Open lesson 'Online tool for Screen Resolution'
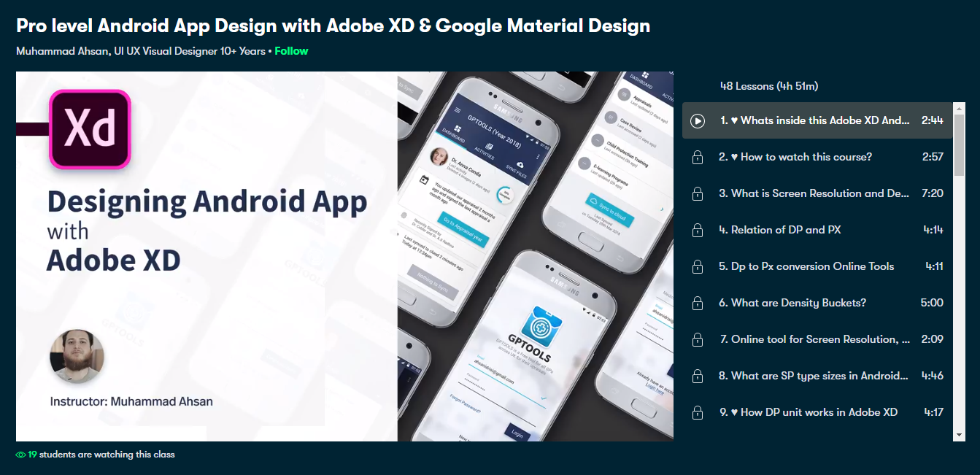 (803, 339)
